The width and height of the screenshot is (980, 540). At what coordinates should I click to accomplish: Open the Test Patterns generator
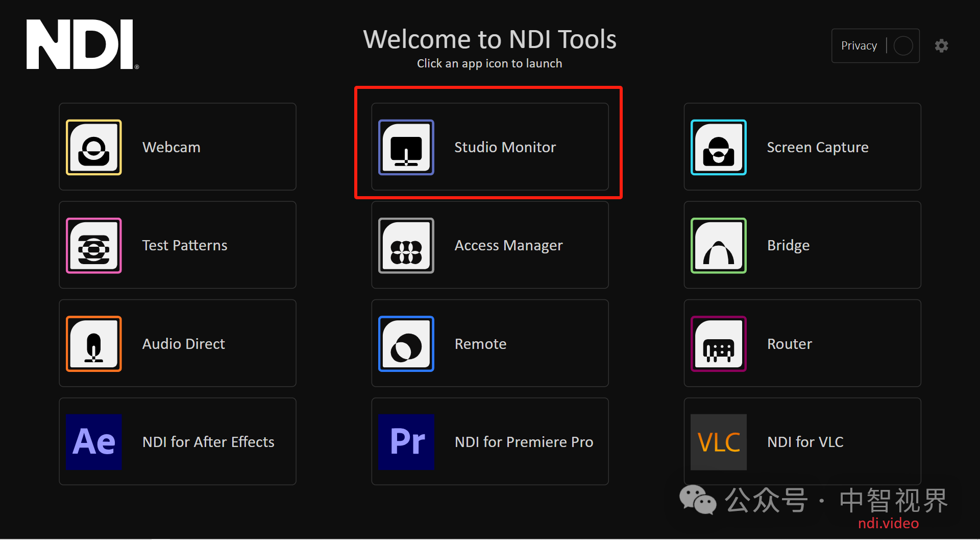pyautogui.click(x=177, y=245)
